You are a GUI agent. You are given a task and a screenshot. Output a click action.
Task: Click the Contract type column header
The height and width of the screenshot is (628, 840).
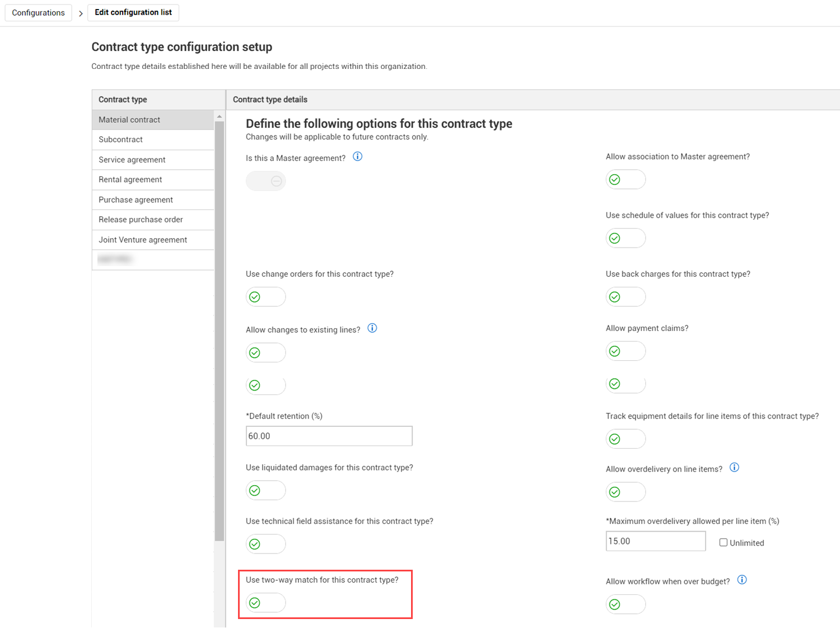click(x=158, y=100)
